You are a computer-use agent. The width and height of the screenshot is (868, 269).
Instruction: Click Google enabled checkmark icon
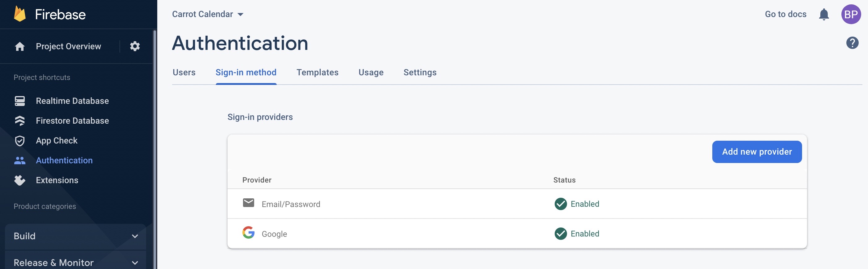click(560, 234)
